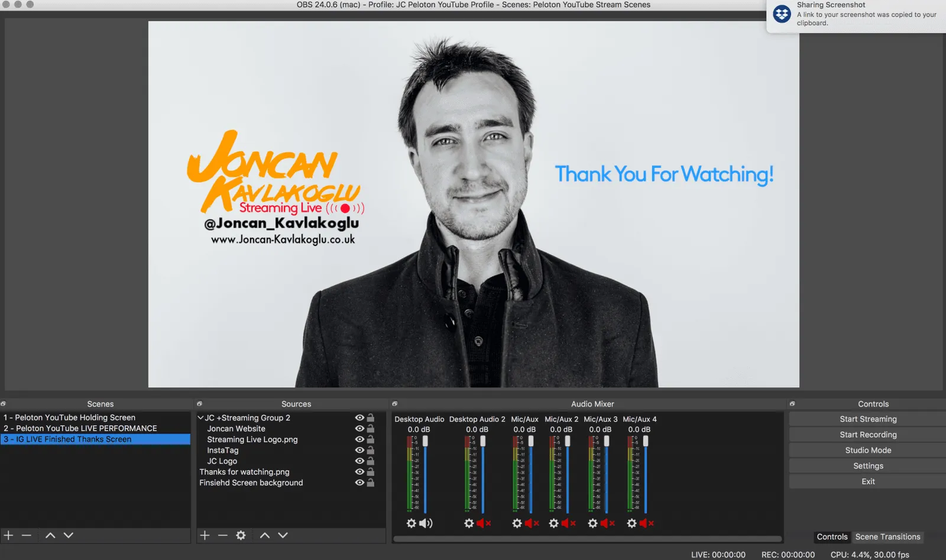
Task: Undock the Scenes panel
Action: (x=4, y=404)
